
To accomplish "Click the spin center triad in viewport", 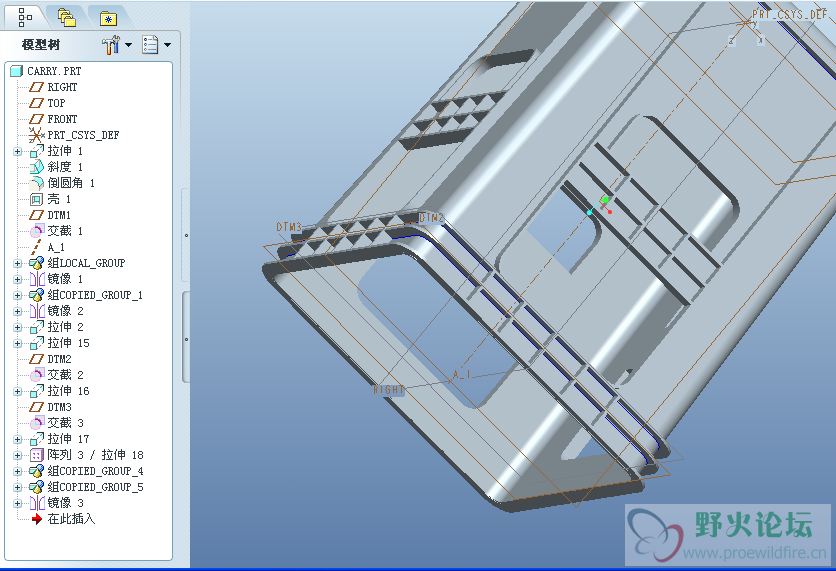I will point(601,206).
